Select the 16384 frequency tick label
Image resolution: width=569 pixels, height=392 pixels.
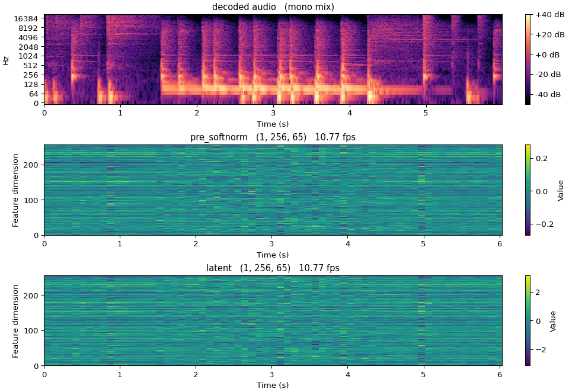click(x=25, y=18)
